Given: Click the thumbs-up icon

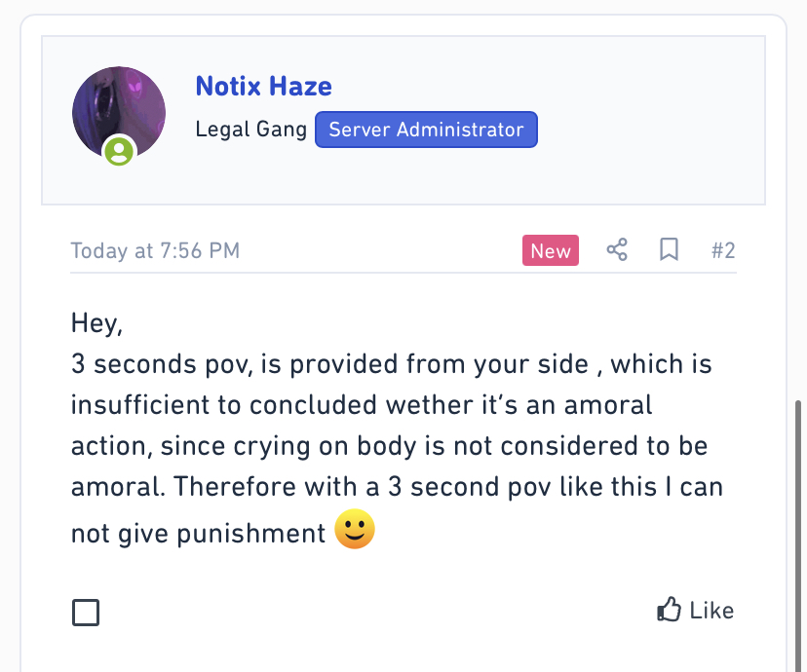Looking at the screenshot, I should 669,610.
